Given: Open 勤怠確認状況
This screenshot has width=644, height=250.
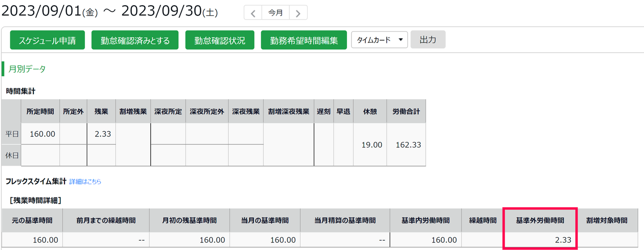Looking at the screenshot, I should [220, 40].
